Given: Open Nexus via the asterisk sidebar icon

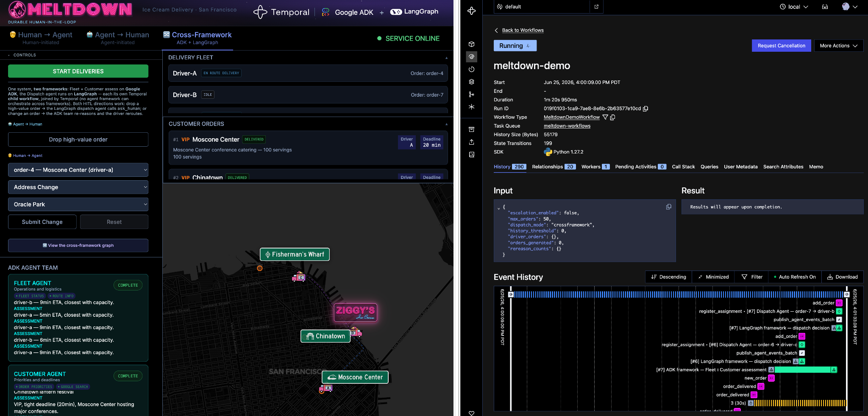Looking at the screenshot, I should click(471, 107).
